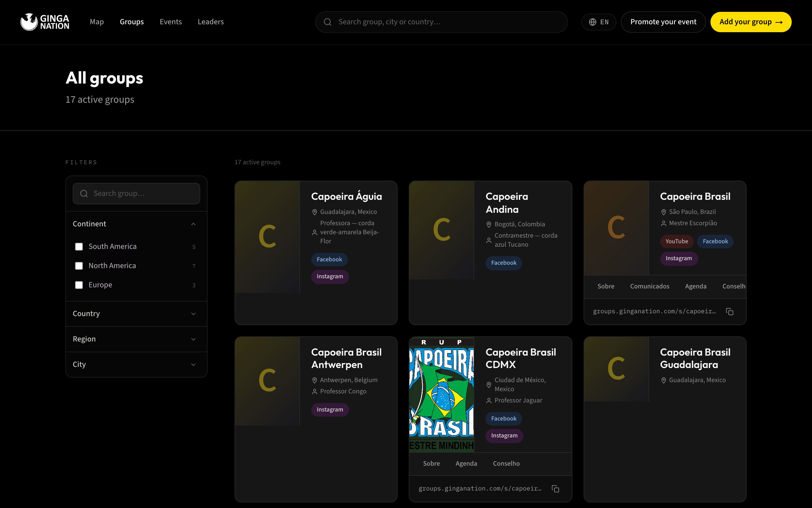The width and height of the screenshot is (812, 508).
Task: Click location pin beside Antwerpen, Belgium
Action: pyautogui.click(x=314, y=380)
